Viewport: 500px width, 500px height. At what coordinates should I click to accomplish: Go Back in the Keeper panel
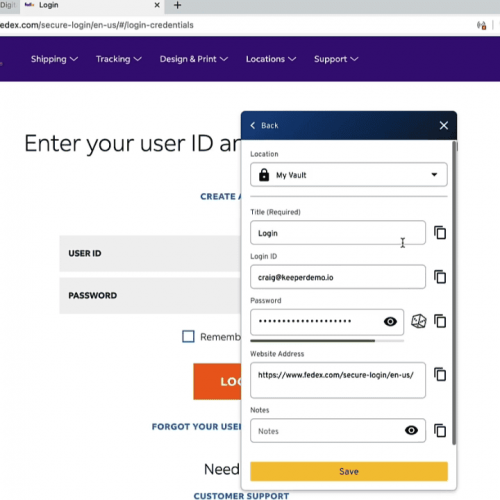point(264,125)
